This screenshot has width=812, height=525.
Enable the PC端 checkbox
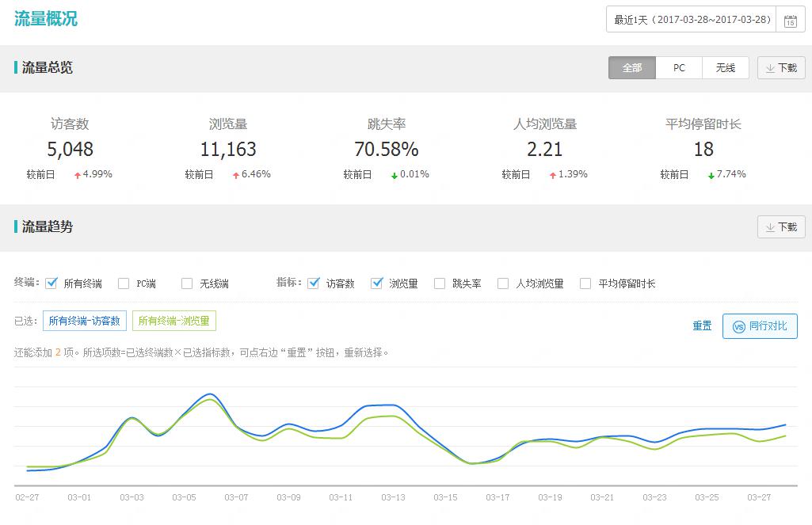[x=124, y=283]
